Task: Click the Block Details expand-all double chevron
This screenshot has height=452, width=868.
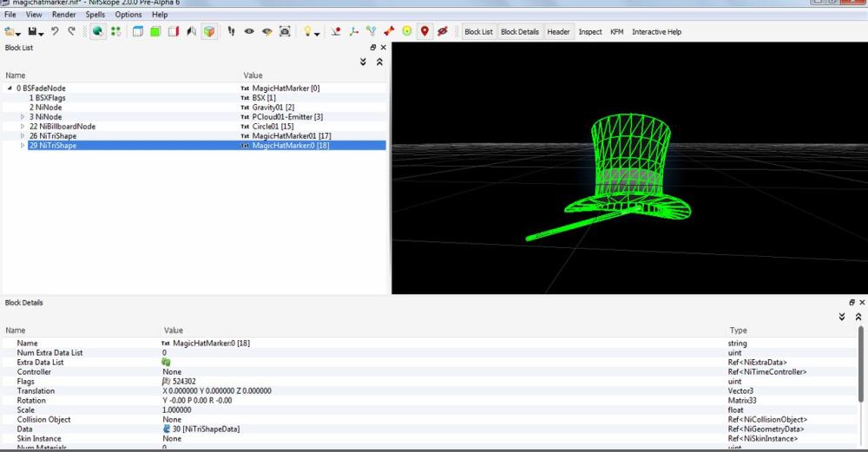Action: click(x=842, y=317)
